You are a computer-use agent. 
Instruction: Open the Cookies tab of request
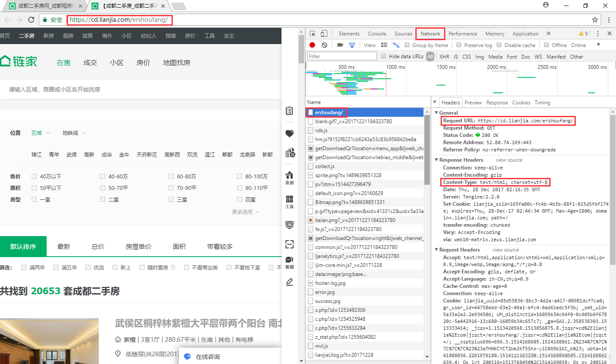pos(521,103)
